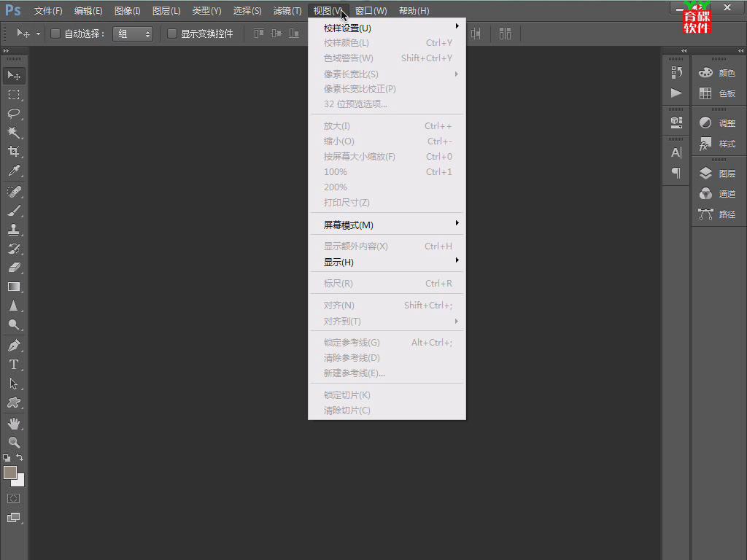This screenshot has height=560, width=747.
Task: Select the Clone Stamp tool
Action: click(14, 230)
